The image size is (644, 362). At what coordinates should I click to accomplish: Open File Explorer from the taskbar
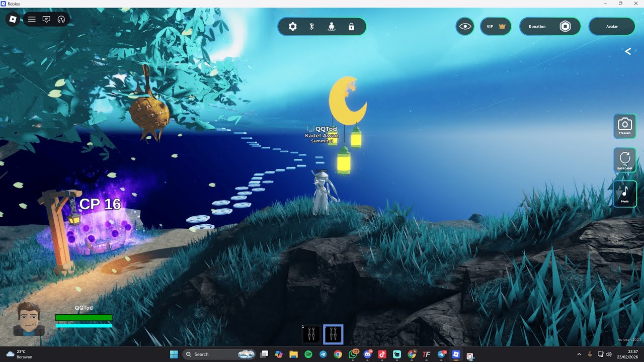293,354
